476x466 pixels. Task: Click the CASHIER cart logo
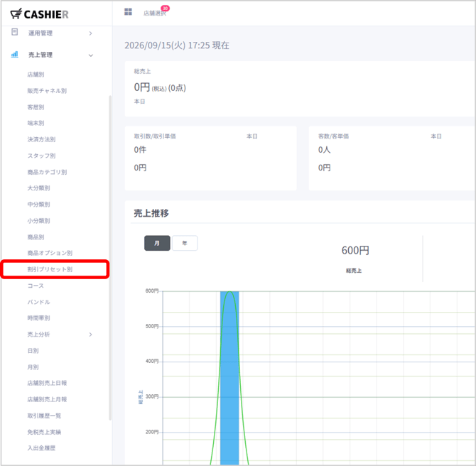(x=40, y=14)
